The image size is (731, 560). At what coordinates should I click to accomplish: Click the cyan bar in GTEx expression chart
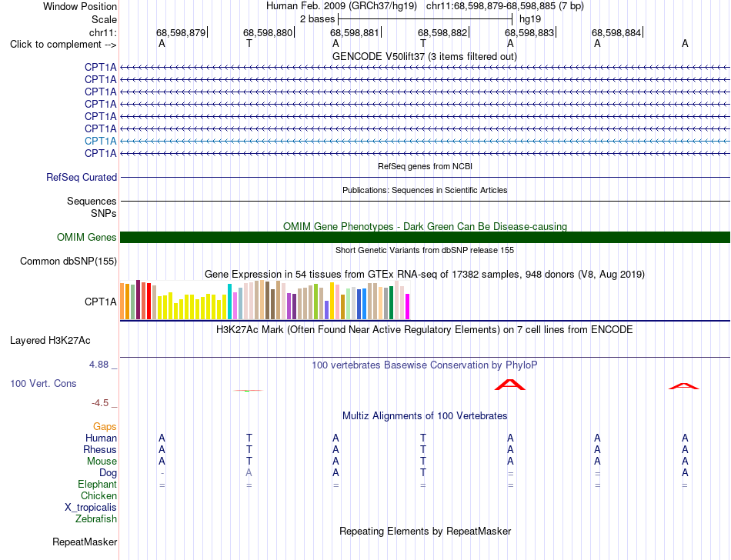pyautogui.click(x=229, y=302)
